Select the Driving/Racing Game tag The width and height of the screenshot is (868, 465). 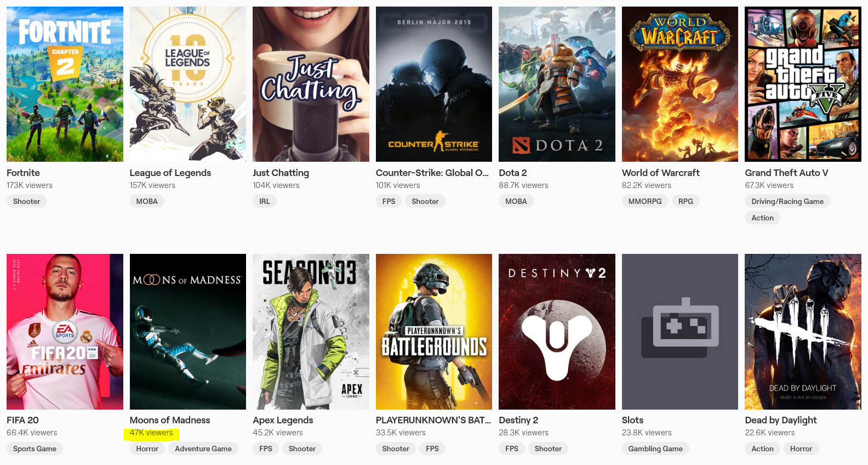[787, 201]
